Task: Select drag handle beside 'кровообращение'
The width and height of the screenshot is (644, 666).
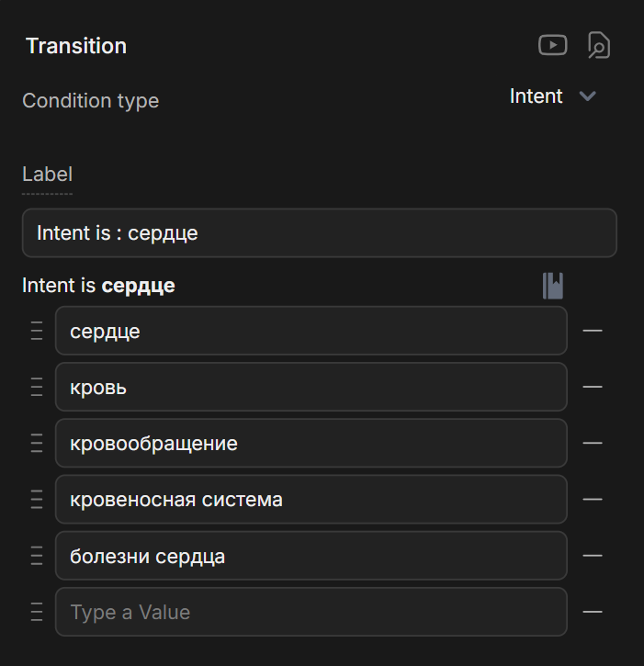Action: (x=37, y=443)
